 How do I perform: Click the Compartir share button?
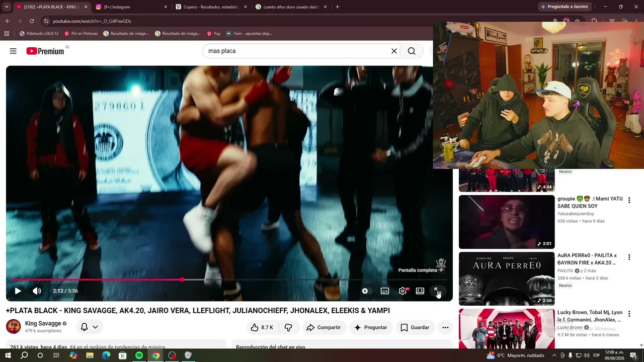tap(324, 327)
